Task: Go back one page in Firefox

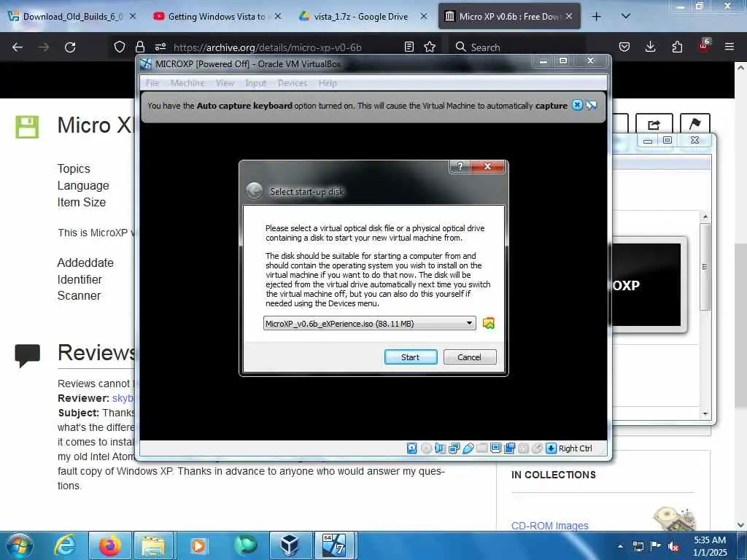Action: pos(18,47)
